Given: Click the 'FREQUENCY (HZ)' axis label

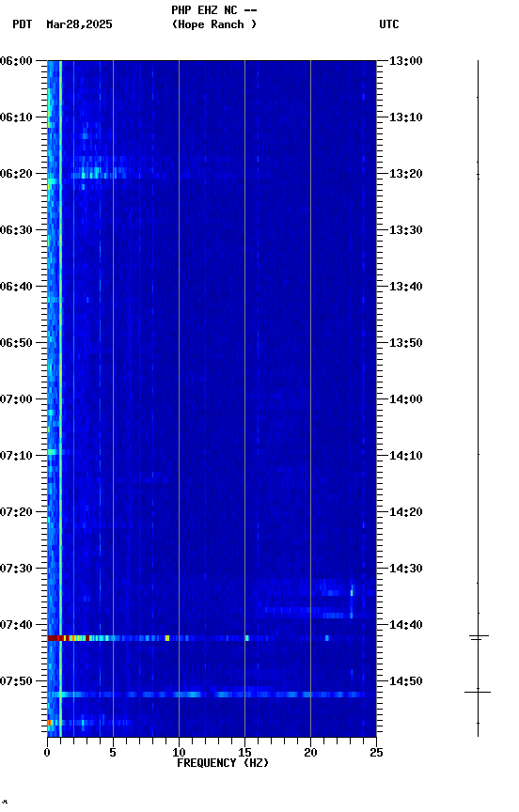Looking at the screenshot, I should (x=223, y=763).
